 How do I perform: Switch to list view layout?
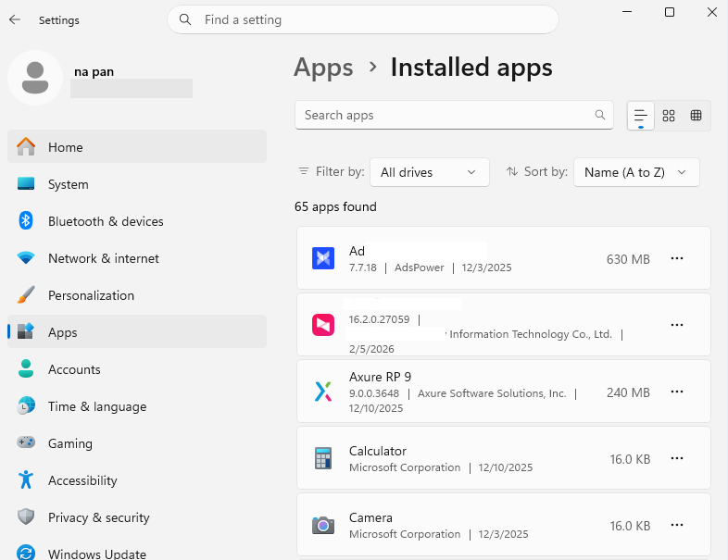click(641, 116)
